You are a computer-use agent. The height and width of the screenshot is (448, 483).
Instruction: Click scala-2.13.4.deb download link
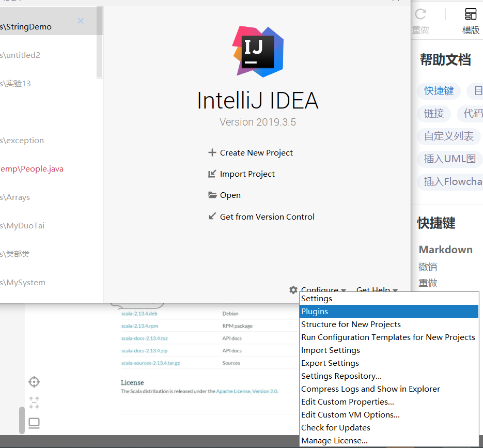(139, 314)
